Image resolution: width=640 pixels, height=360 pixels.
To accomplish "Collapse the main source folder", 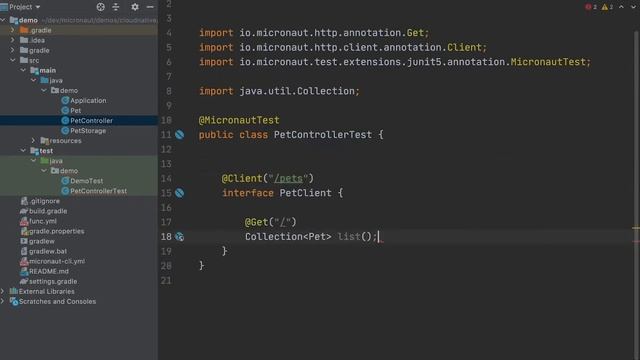I will point(23,70).
